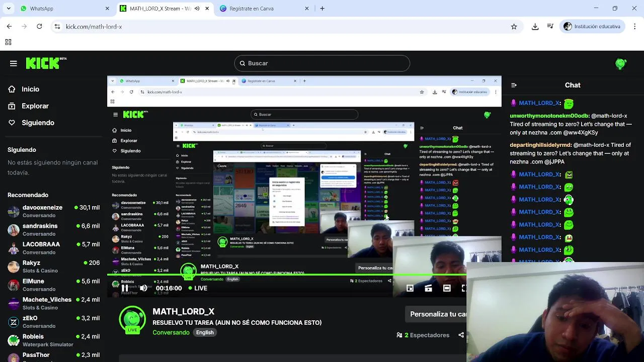Close the Regístrate en Canva tab

307,9
